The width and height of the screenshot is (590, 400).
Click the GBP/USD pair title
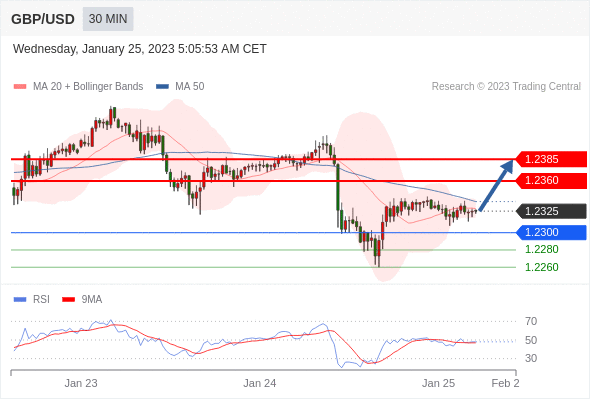click(43, 19)
